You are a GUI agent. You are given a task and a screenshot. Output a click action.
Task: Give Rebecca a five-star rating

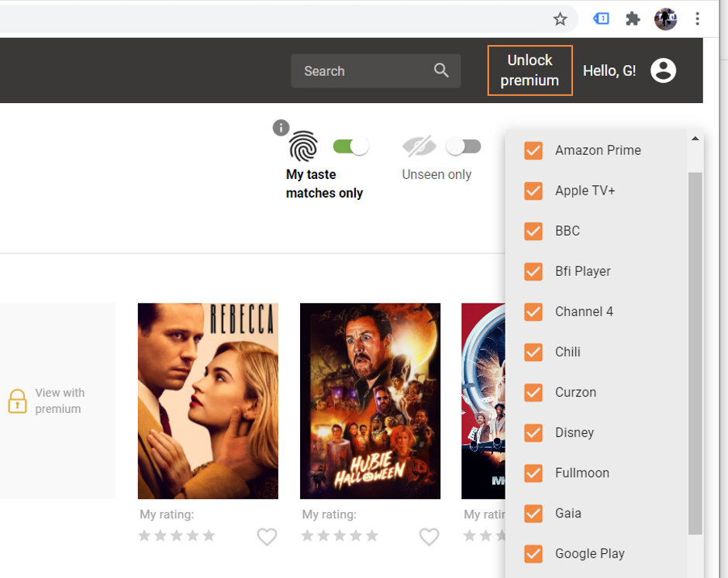209,535
